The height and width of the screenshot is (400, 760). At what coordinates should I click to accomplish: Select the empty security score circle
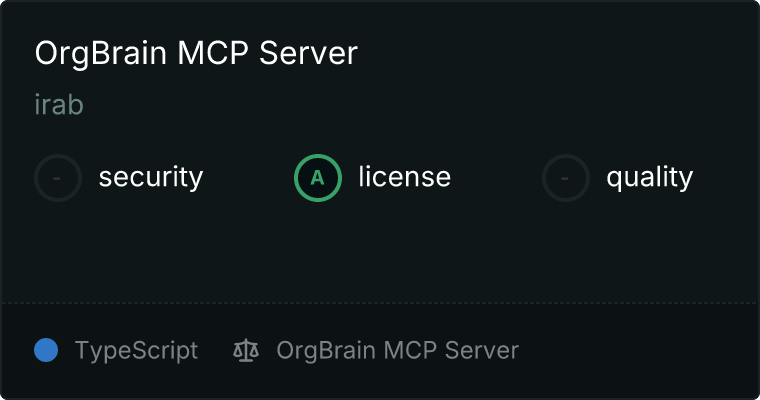coord(58,178)
